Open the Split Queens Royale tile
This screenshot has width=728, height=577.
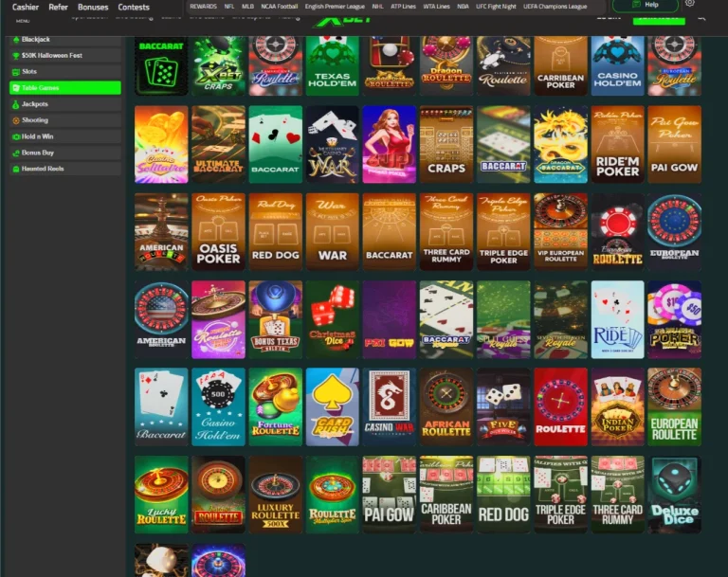coord(503,319)
